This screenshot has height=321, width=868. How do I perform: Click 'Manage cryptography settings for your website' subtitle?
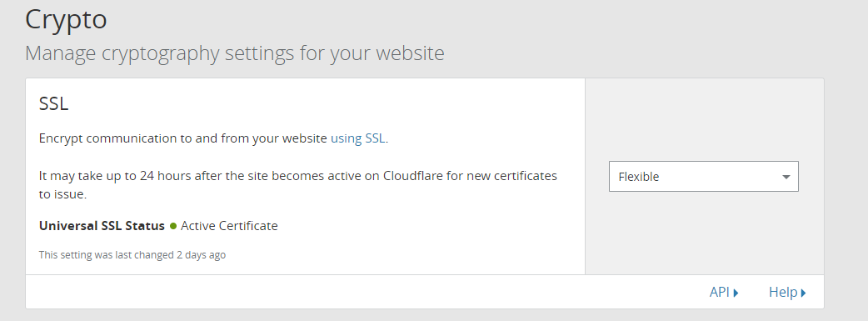point(235,53)
